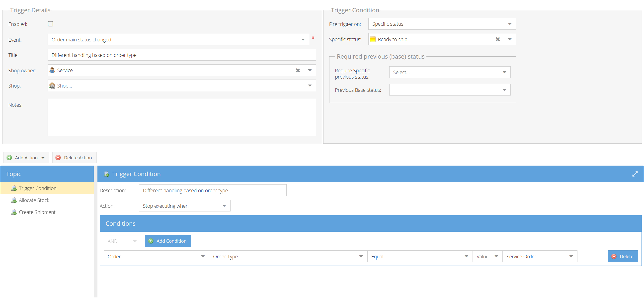644x298 pixels.
Task: Clear the Service shop owner selection
Action: click(298, 70)
